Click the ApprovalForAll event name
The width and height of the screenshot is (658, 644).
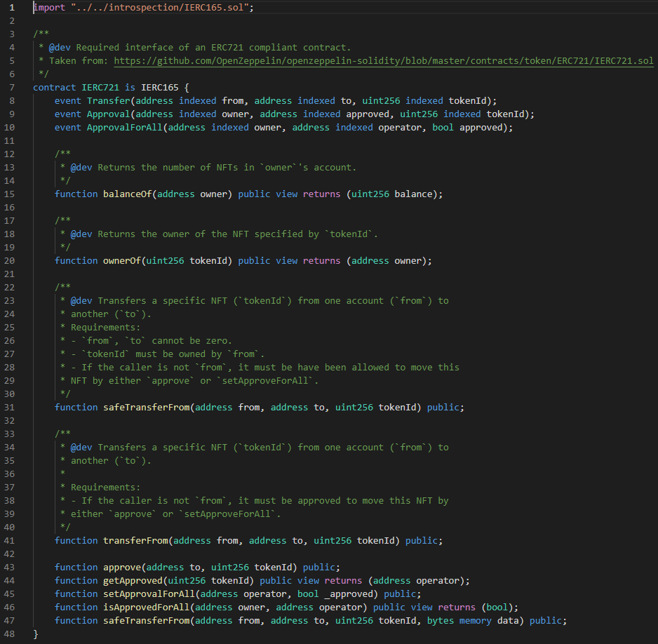click(125, 128)
